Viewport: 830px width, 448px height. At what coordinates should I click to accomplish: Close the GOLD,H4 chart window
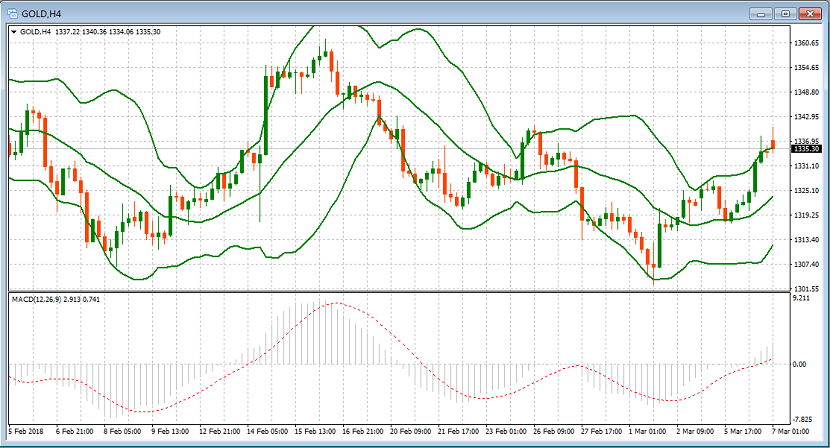click(x=809, y=14)
